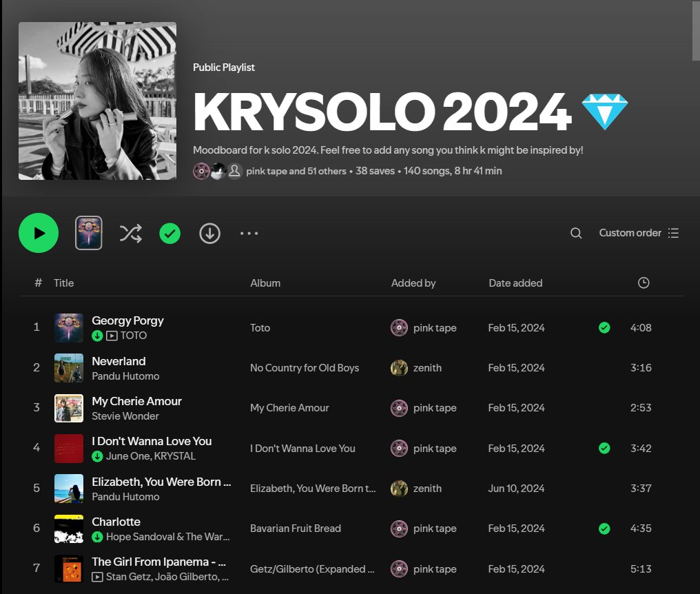Viewport: 700px width, 594px height.
Task: Open the Toto album link
Action: (260, 328)
